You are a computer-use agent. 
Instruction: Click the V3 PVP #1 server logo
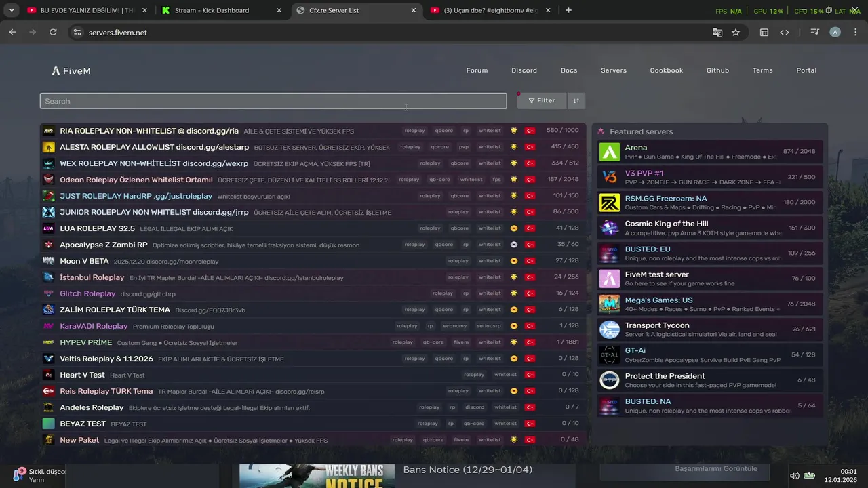click(x=610, y=177)
